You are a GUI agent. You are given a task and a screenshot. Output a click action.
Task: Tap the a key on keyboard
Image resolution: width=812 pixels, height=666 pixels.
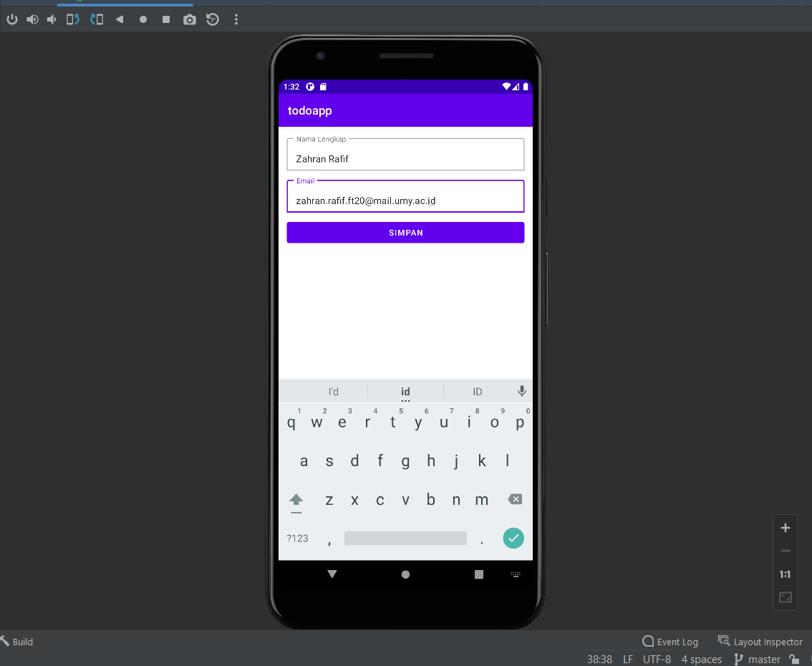pos(304,461)
